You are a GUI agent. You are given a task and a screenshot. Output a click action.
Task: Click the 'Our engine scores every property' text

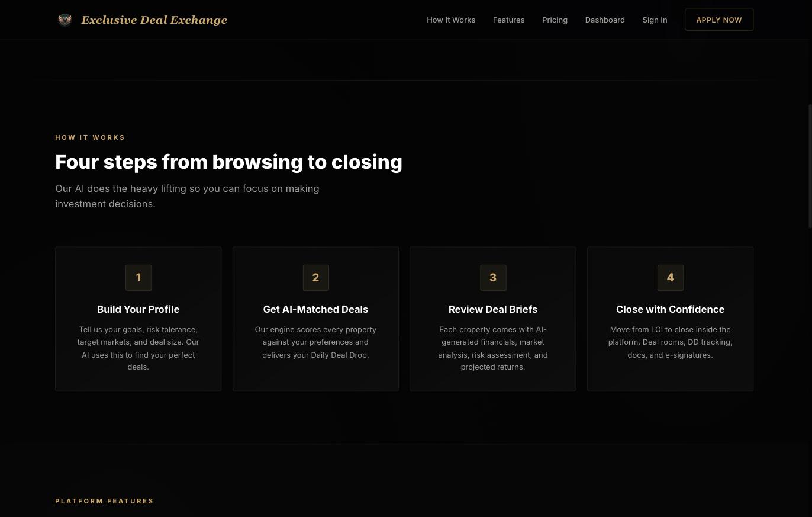(x=315, y=342)
